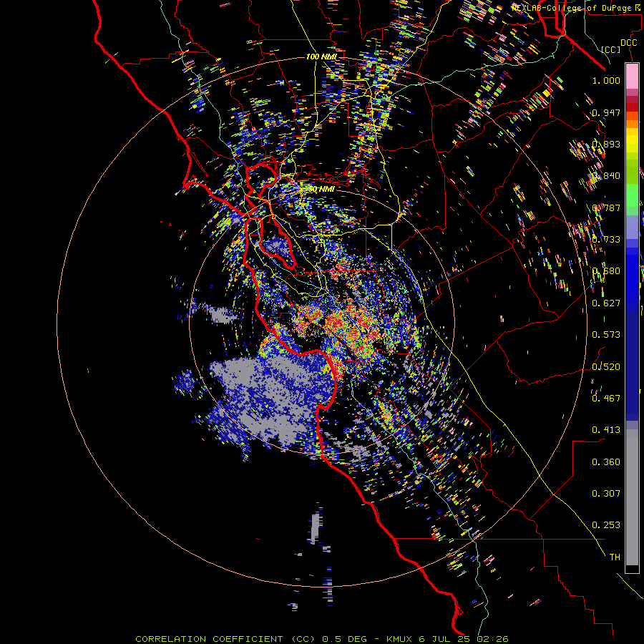Select the 1.000 value on the legend
The image size is (644, 644).
606,80
